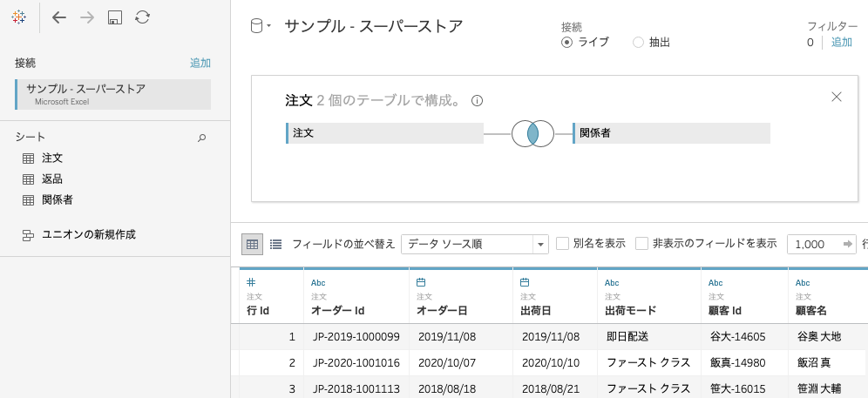This screenshot has width=868, height=398.
Task: Click cell JP-2019-1000099
Action: (356, 336)
